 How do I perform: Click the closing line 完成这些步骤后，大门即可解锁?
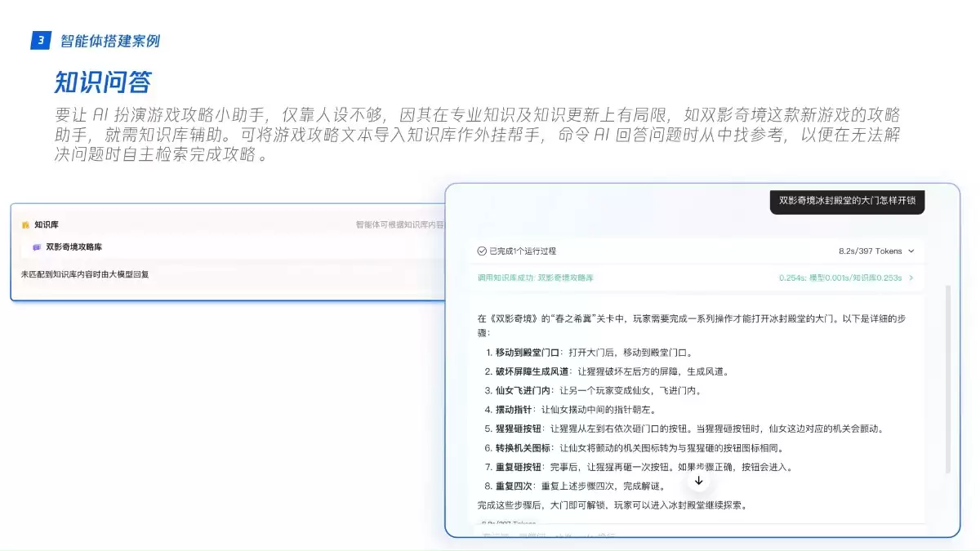(x=612, y=505)
